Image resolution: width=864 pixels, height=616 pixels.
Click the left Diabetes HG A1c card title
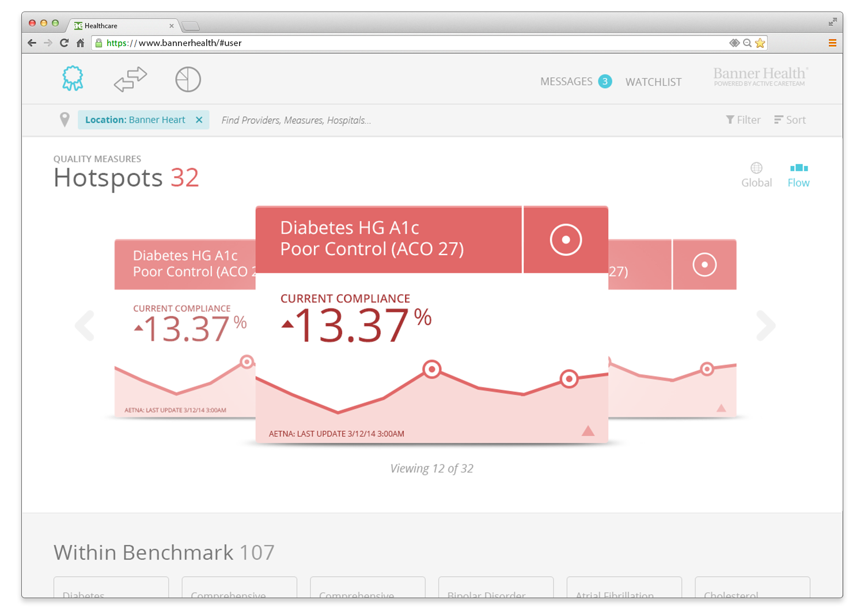point(194,264)
